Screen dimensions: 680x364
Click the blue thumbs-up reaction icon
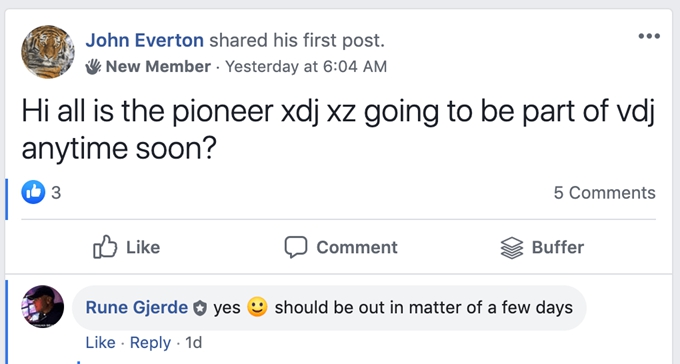33,192
